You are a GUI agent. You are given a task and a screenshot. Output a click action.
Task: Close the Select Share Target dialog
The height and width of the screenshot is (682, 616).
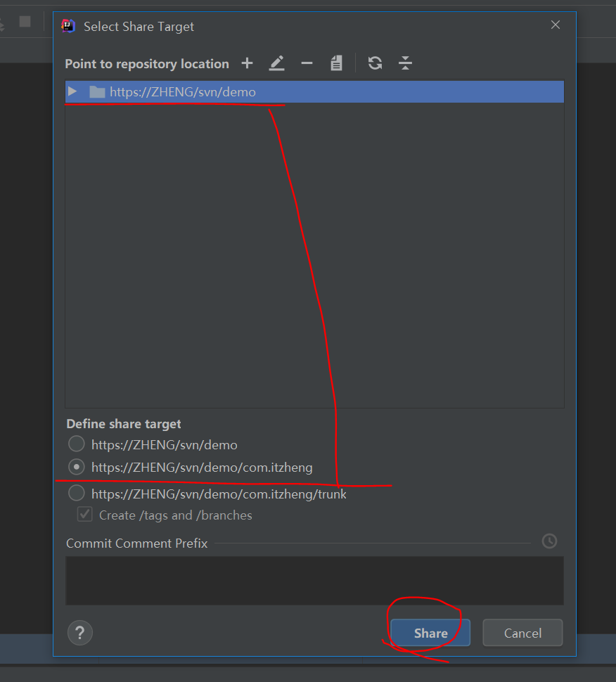pyautogui.click(x=556, y=25)
